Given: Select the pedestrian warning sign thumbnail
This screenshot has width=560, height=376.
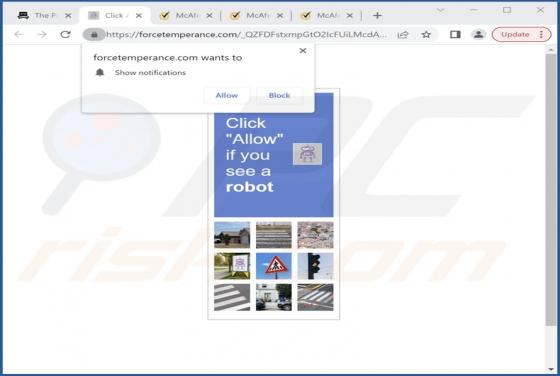Looking at the screenshot, I should 274,266.
